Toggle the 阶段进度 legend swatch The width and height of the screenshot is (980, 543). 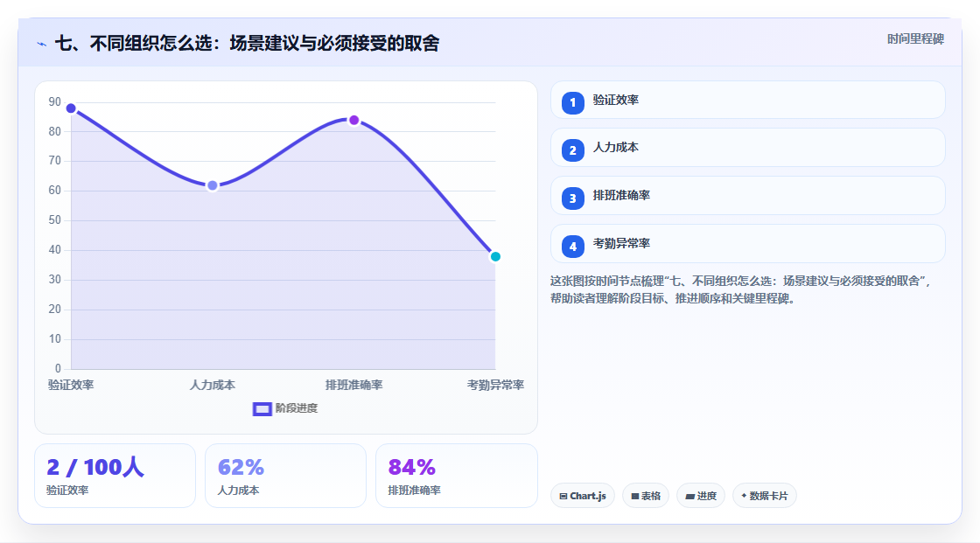tap(262, 408)
